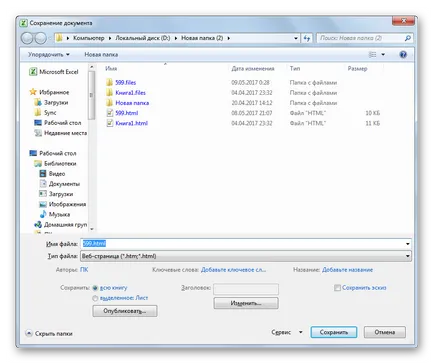Click the Книга1.html file icon
The image size is (434, 364).
pyautogui.click(x=110, y=123)
